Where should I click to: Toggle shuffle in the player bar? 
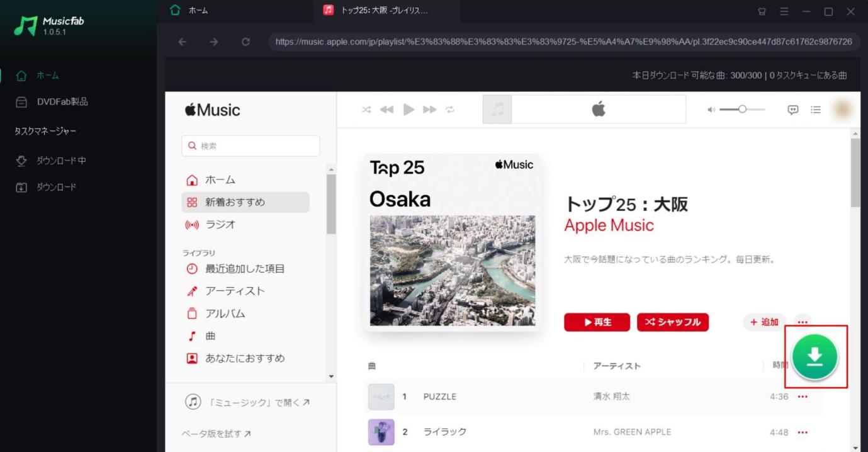[x=366, y=110]
